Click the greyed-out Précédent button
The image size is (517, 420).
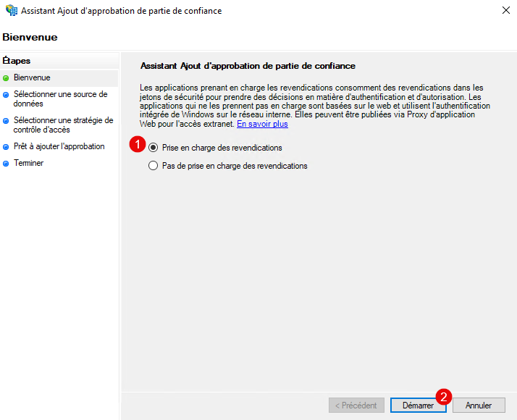click(x=356, y=406)
